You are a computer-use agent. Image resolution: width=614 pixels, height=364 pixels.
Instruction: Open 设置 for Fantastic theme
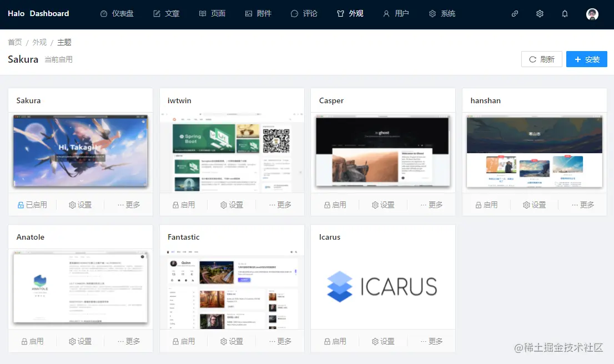tap(232, 341)
